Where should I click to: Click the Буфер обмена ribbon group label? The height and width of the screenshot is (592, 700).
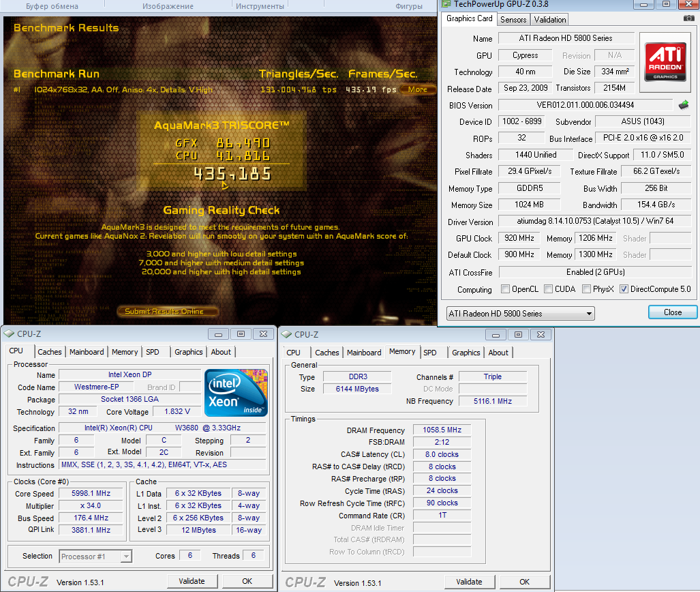pyautogui.click(x=52, y=6)
